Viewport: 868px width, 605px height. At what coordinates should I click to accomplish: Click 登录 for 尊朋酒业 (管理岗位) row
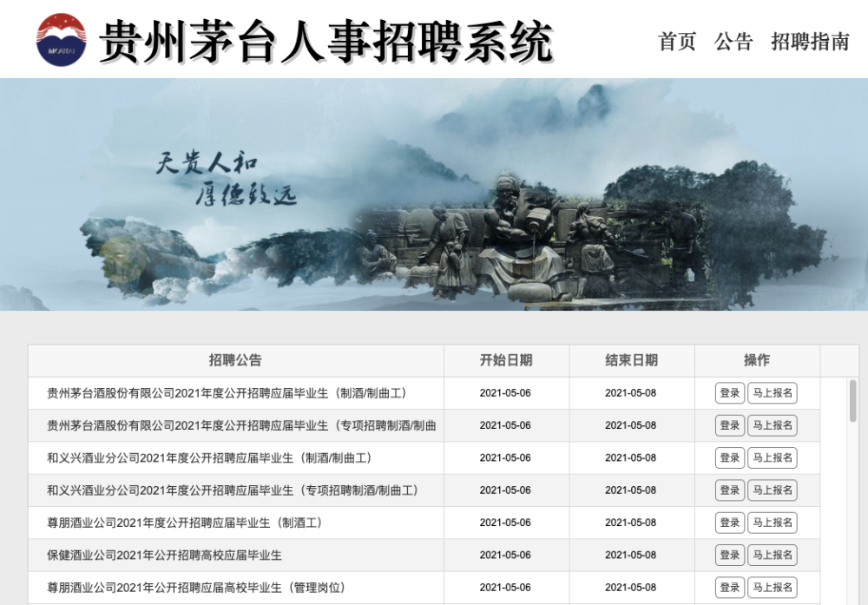click(x=730, y=588)
